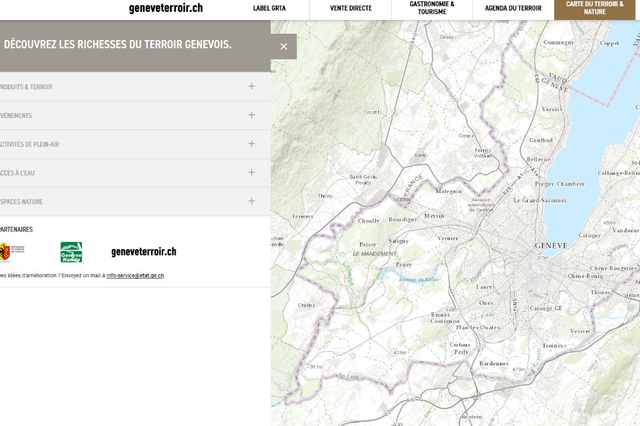The height and width of the screenshot is (426, 640).
Task: Click the Bardonnex label on the map
Action: pyautogui.click(x=494, y=363)
